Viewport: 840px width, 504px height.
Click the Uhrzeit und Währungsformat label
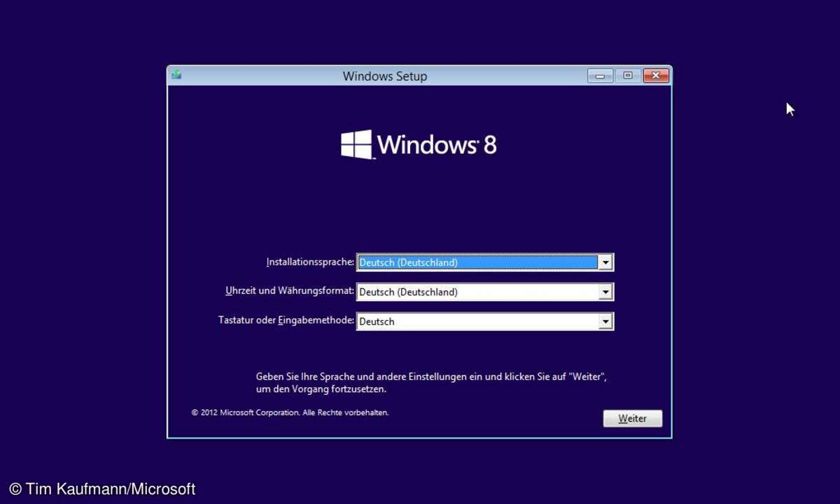click(x=290, y=291)
